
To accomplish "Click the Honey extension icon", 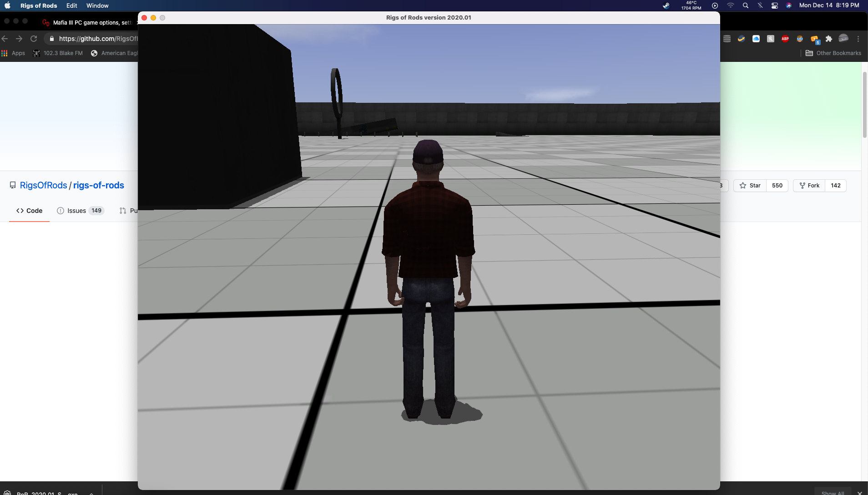I will tap(771, 39).
